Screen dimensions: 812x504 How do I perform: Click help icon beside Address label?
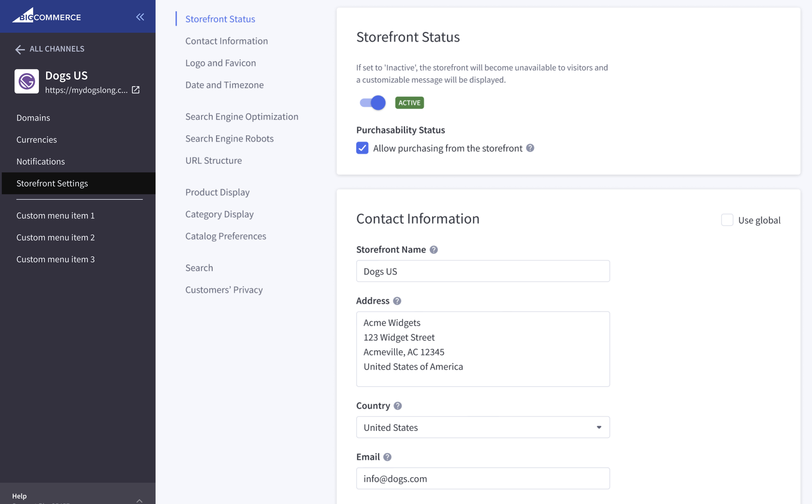[x=397, y=301]
